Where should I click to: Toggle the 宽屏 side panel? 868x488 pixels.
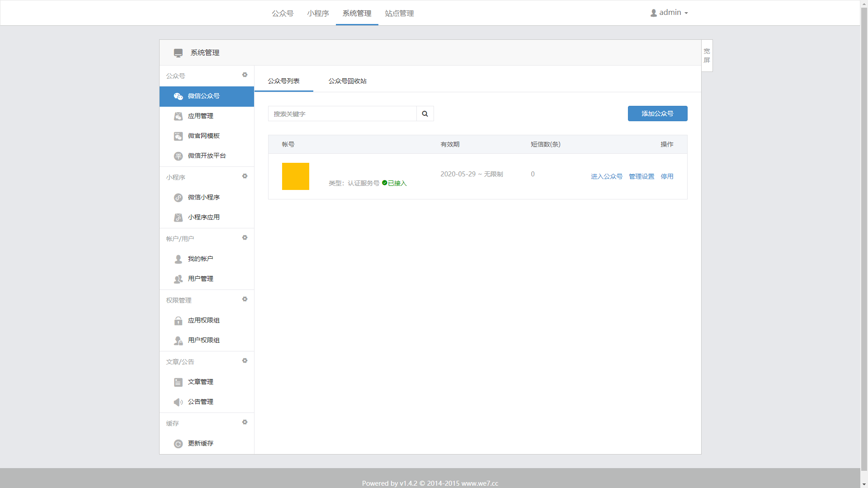coord(706,56)
